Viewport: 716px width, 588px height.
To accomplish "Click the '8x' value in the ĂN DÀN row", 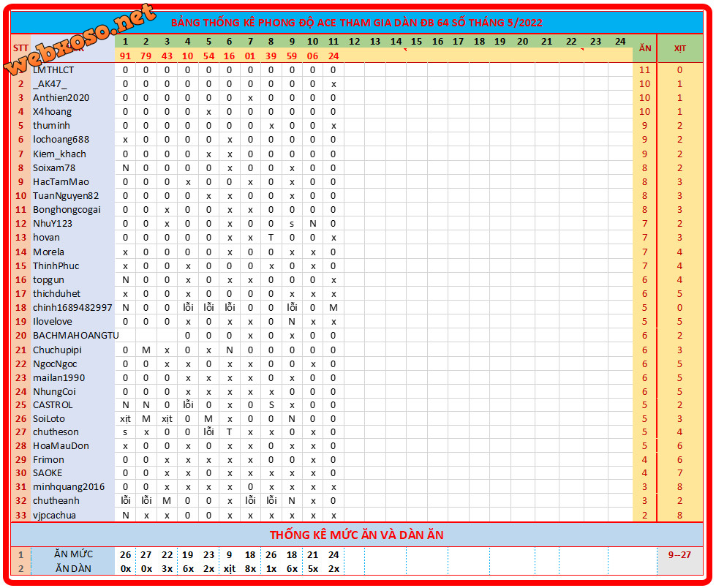I will click(250, 569).
